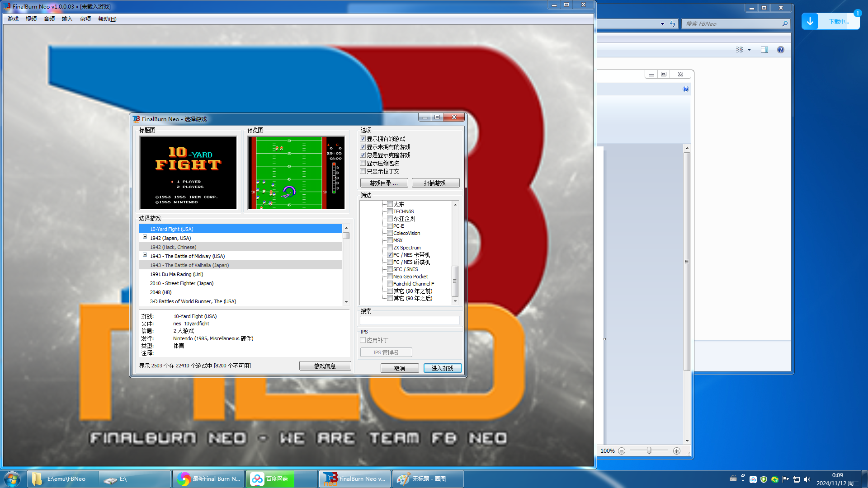Open the 杂项 menu
Screen dimensions: 868x488
[x=85, y=19]
